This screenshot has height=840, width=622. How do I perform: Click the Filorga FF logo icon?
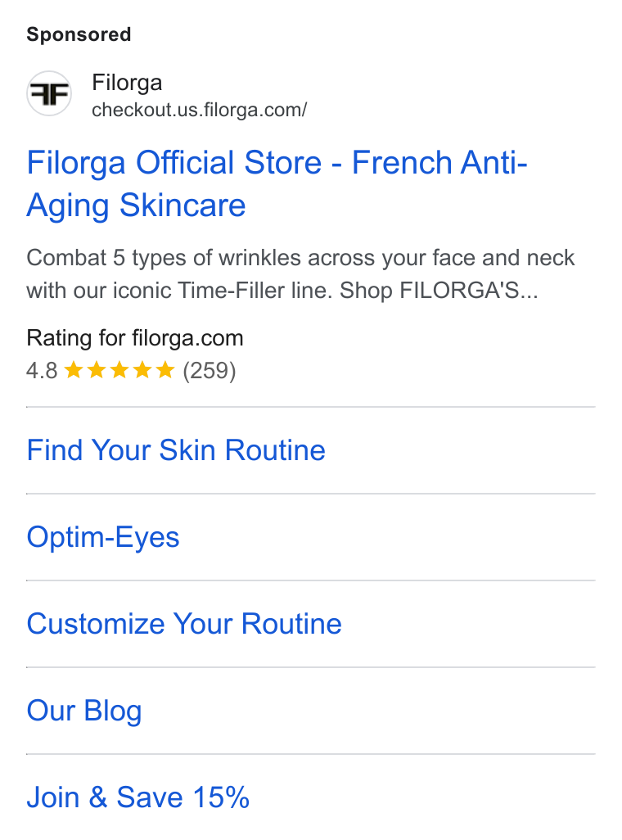[49, 94]
